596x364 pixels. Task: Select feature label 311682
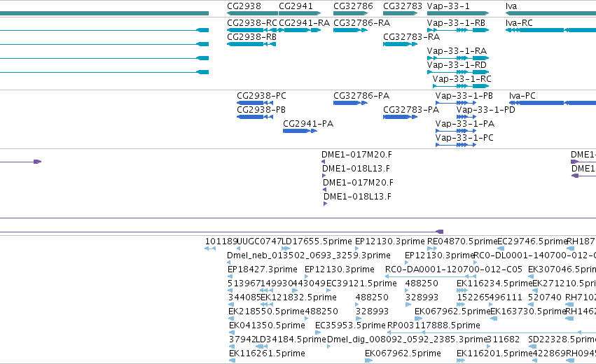point(504,339)
